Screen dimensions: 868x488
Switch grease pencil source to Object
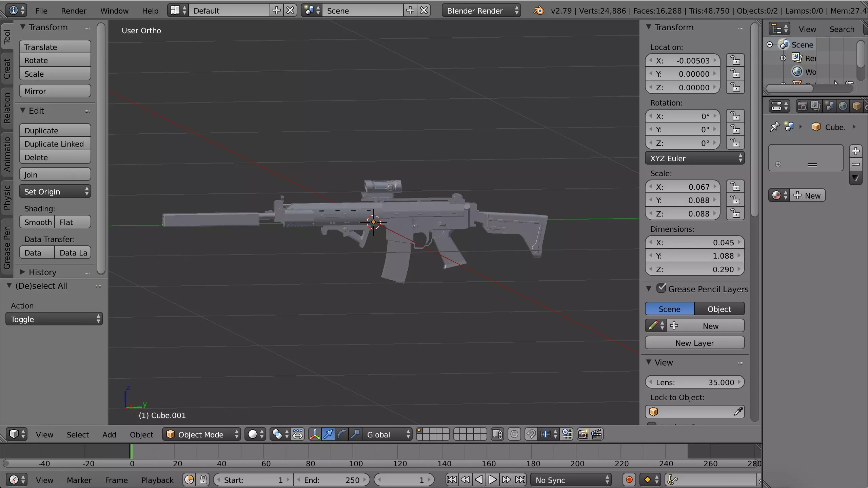click(719, 309)
